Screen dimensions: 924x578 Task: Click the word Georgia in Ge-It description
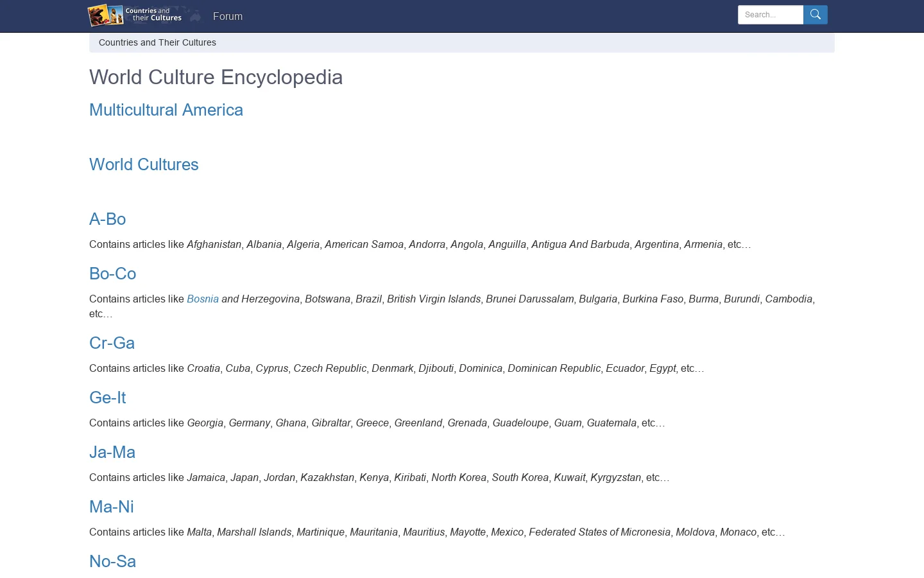pyautogui.click(x=205, y=423)
